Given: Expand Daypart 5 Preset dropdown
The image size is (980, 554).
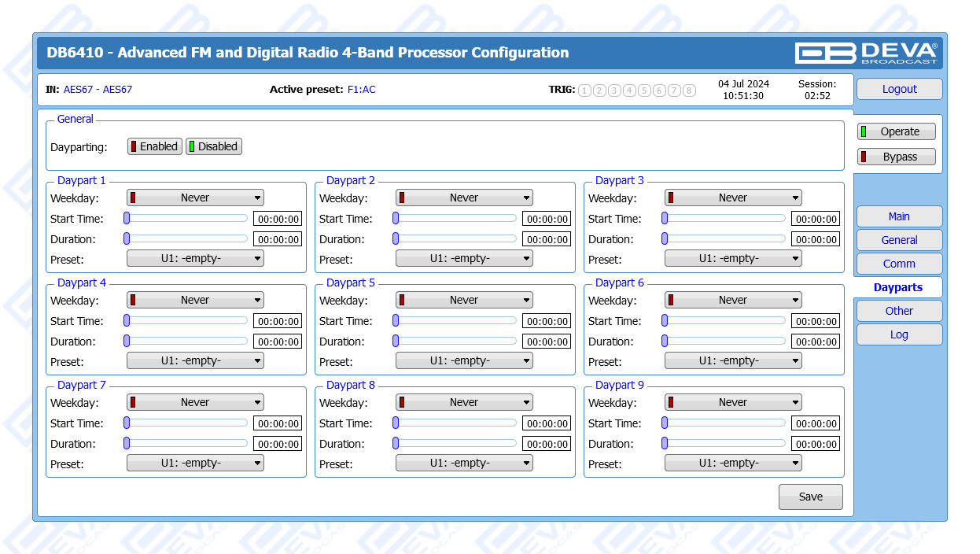Looking at the screenshot, I should pos(464,360).
